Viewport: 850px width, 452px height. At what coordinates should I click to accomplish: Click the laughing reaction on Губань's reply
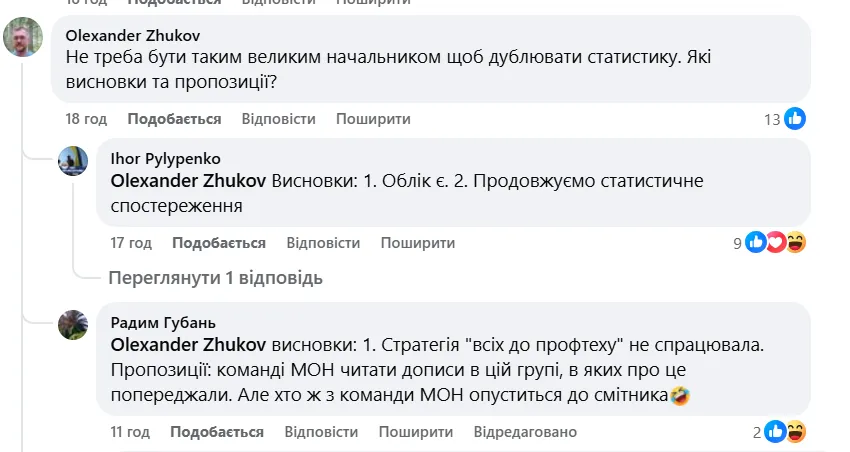coord(796,432)
